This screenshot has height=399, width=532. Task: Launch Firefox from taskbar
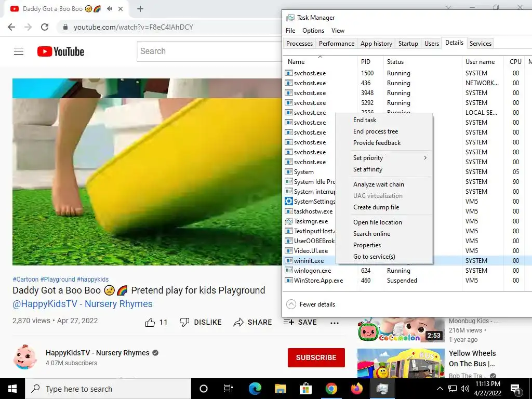point(356,389)
